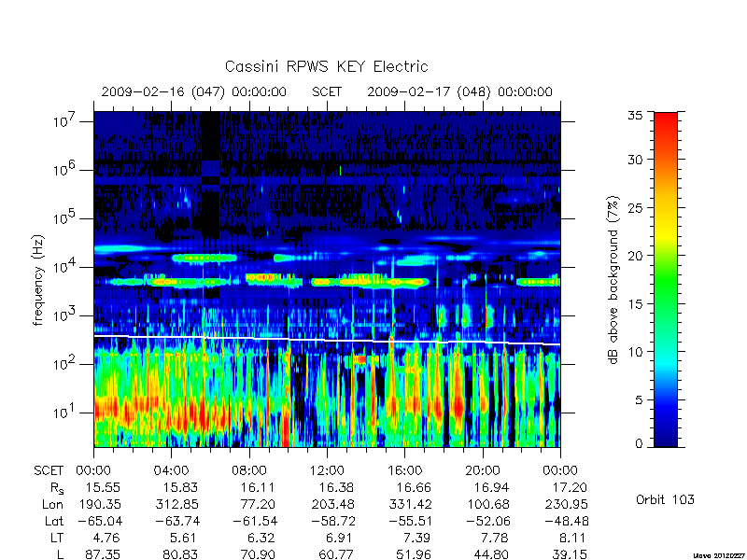747x560 pixels.
Task: Click the 20:00 time tick label
Action: tap(483, 470)
